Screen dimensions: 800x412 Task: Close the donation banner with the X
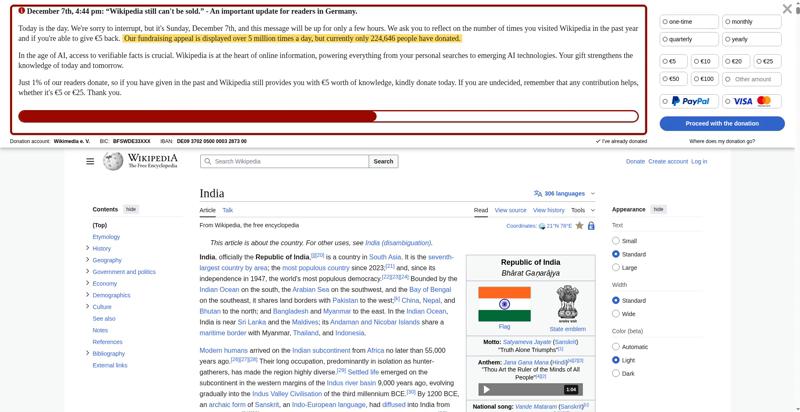787,9
